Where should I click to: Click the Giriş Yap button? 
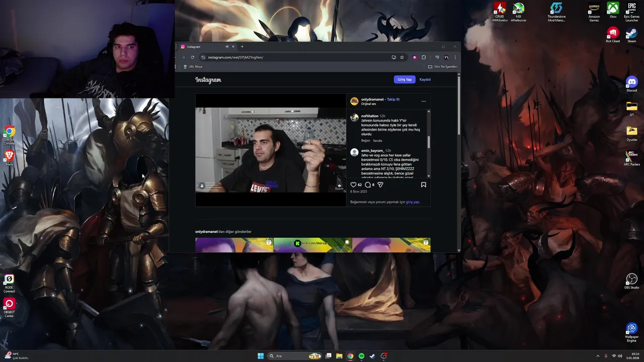pyautogui.click(x=405, y=79)
